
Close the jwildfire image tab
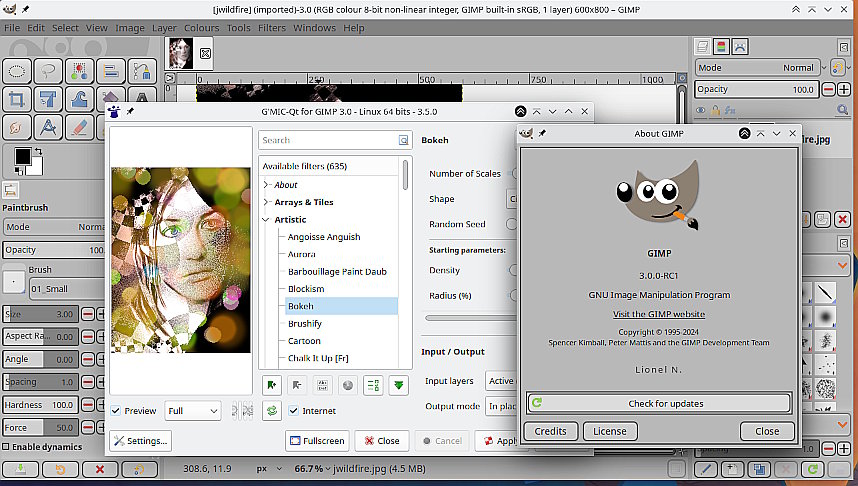click(x=205, y=53)
